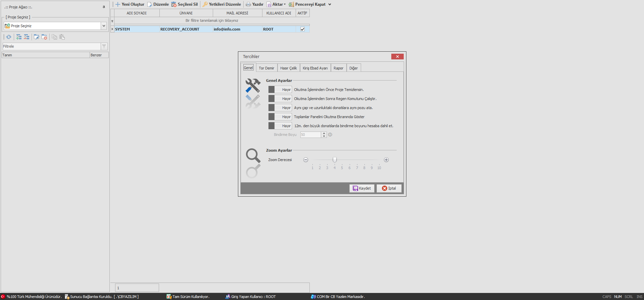Toggle 'Okutma İşleminden Sonra Regen Komutunu Çalıştır' switch
Viewport: 644px width, 300px height.
click(x=280, y=99)
